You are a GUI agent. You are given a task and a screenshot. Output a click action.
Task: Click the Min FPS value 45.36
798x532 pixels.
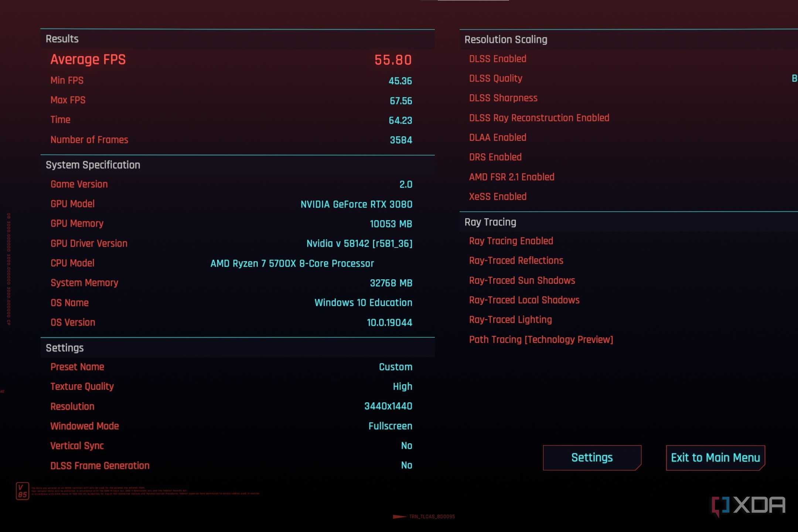point(400,81)
